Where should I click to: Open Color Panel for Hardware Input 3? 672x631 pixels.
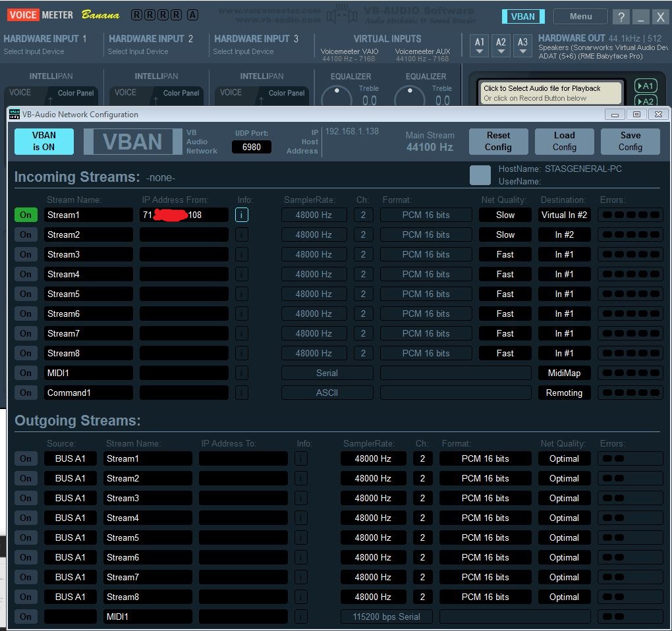coord(287,93)
